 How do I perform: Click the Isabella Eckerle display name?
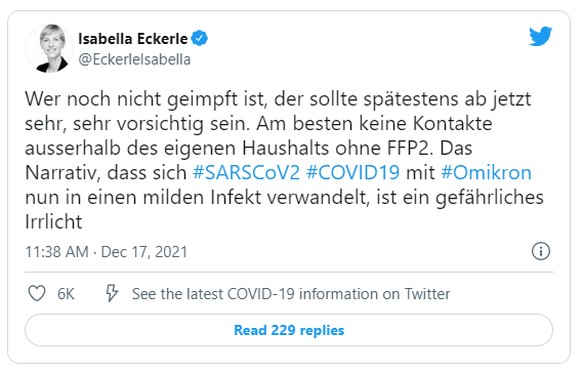pyautogui.click(x=133, y=39)
